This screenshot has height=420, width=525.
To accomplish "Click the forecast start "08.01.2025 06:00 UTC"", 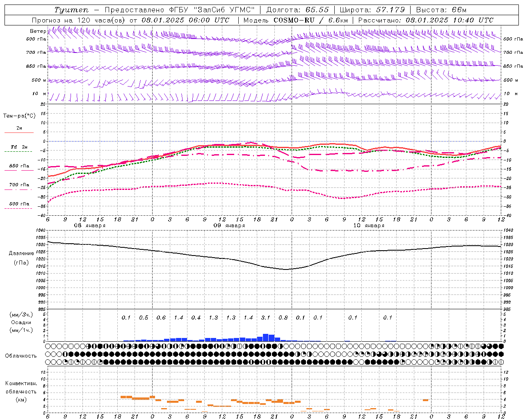I will tap(185, 20).
